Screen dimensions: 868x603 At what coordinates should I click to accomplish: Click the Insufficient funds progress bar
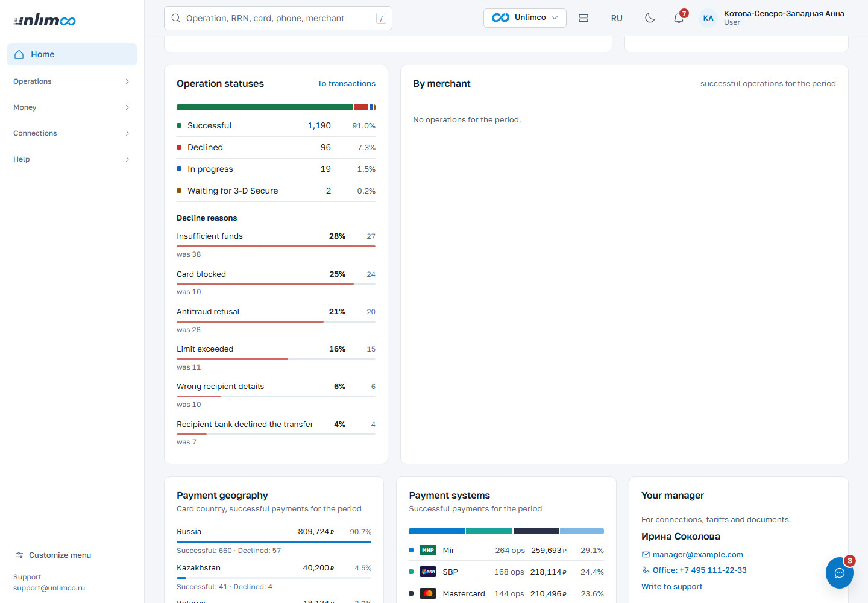[276, 246]
